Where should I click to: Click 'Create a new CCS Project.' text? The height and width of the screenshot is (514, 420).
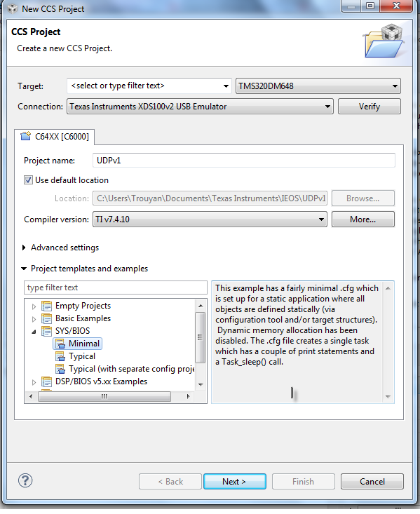pyautogui.click(x=65, y=48)
